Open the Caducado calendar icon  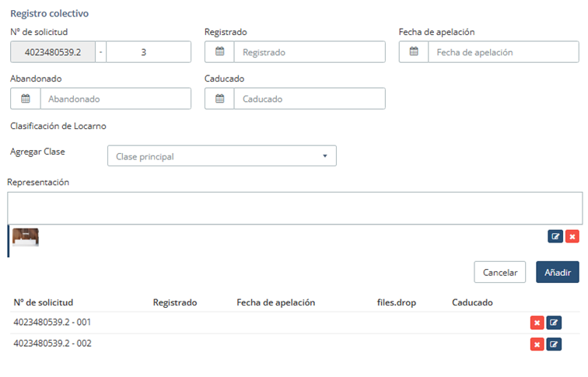220,99
